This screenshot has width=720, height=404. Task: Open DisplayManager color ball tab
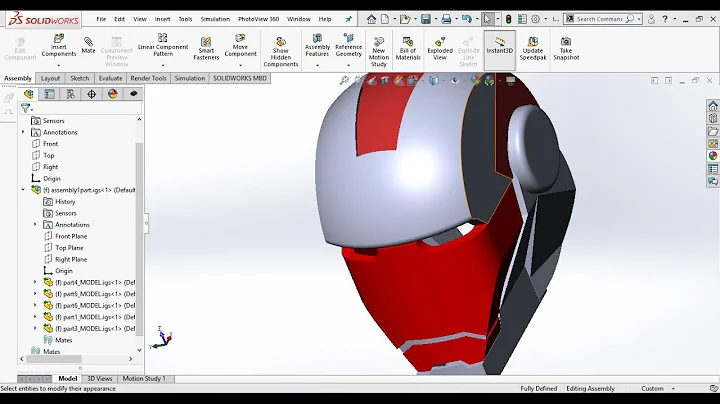pyautogui.click(x=112, y=94)
